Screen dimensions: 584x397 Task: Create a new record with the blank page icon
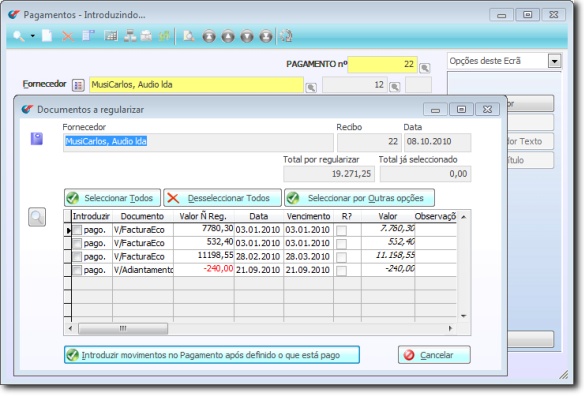(x=47, y=36)
